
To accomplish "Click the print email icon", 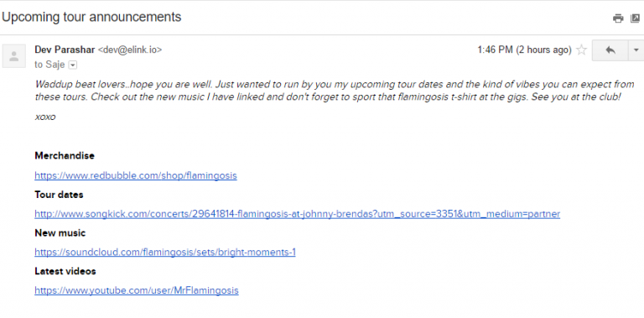I will [x=618, y=18].
